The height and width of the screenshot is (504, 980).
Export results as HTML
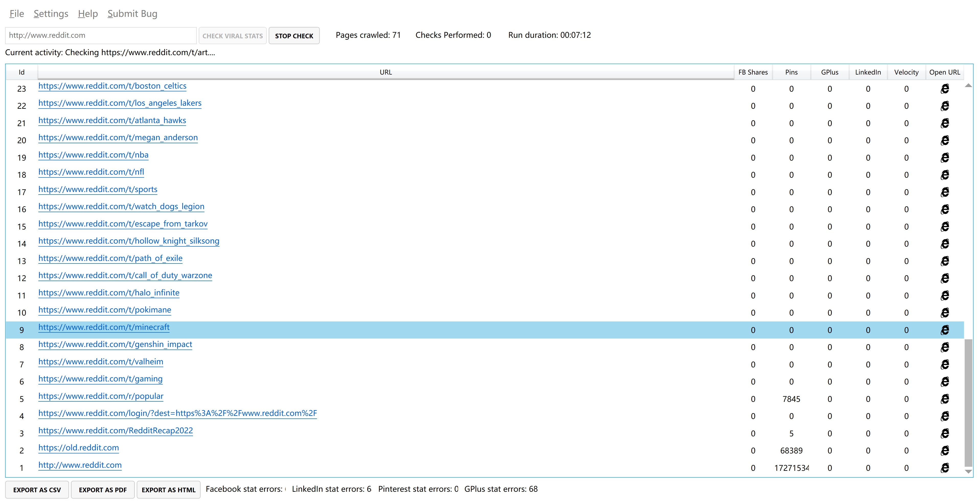(169, 490)
